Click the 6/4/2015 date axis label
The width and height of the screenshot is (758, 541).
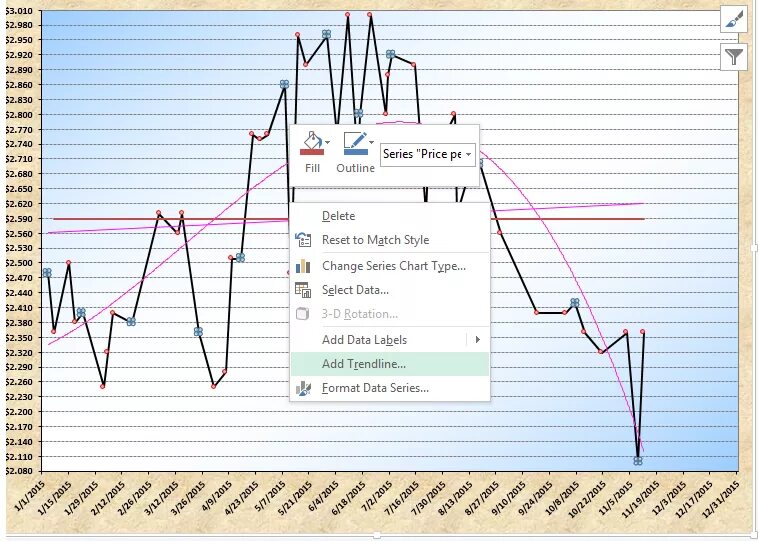click(x=324, y=496)
